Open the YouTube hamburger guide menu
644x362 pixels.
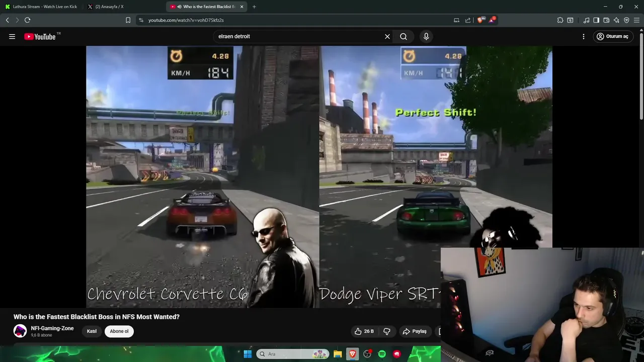12,36
